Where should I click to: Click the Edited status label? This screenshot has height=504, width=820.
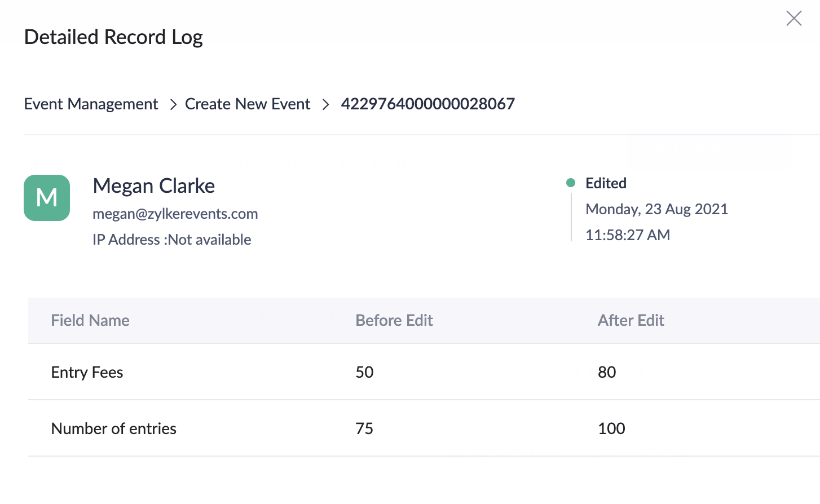[x=606, y=183]
